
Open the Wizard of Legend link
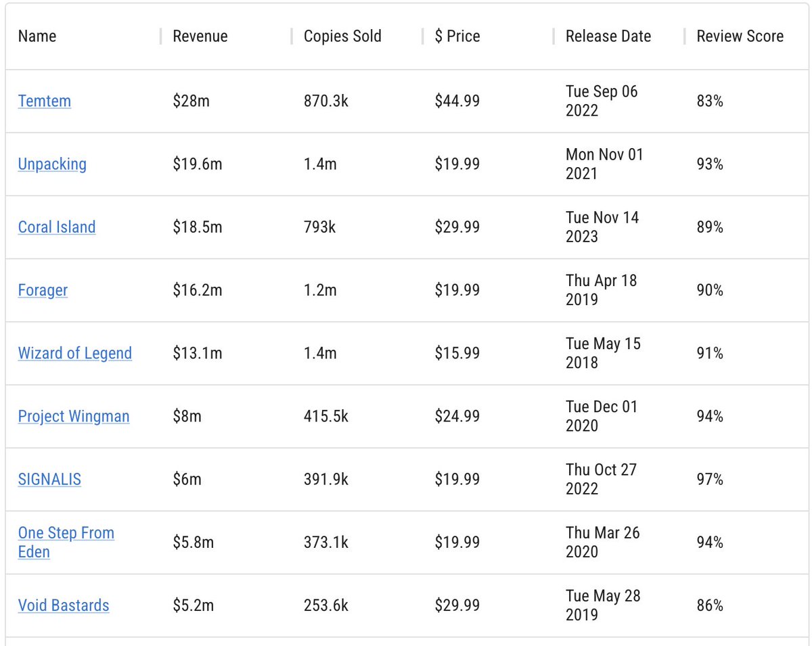coord(75,353)
